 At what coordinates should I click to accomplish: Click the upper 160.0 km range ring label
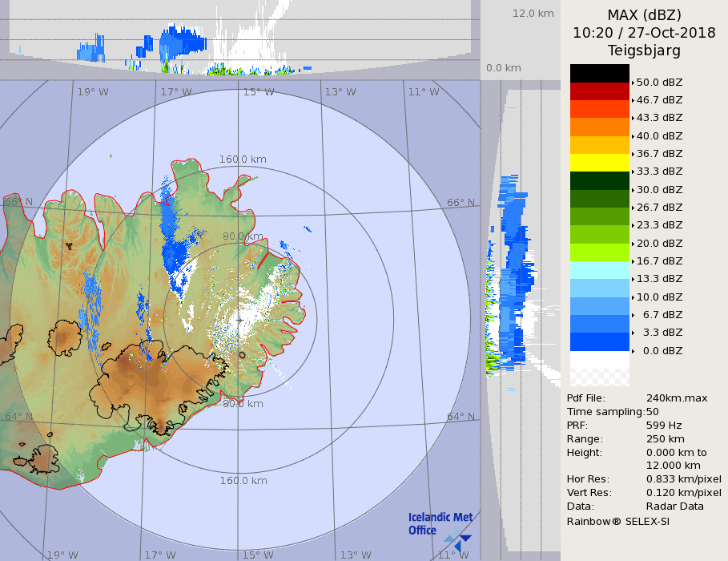tap(243, 159)
